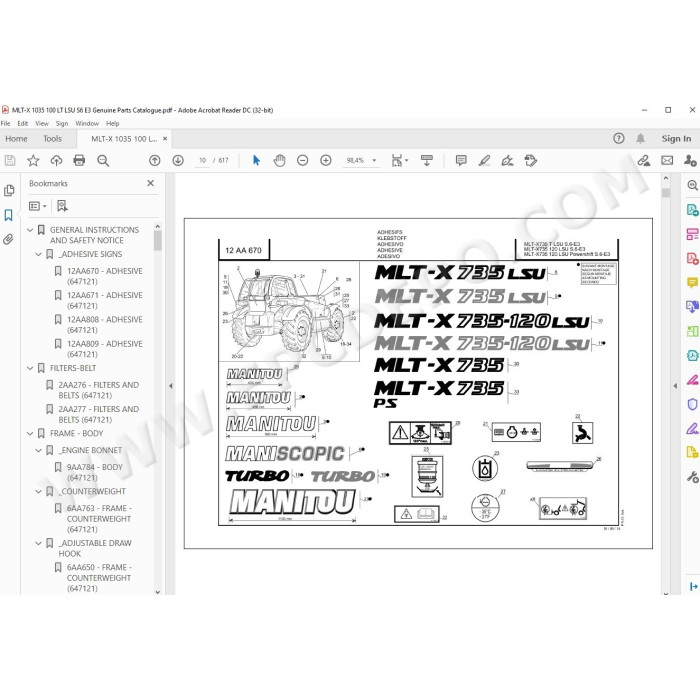
Task: Print the document with printer icon
Action: [79, 160]
